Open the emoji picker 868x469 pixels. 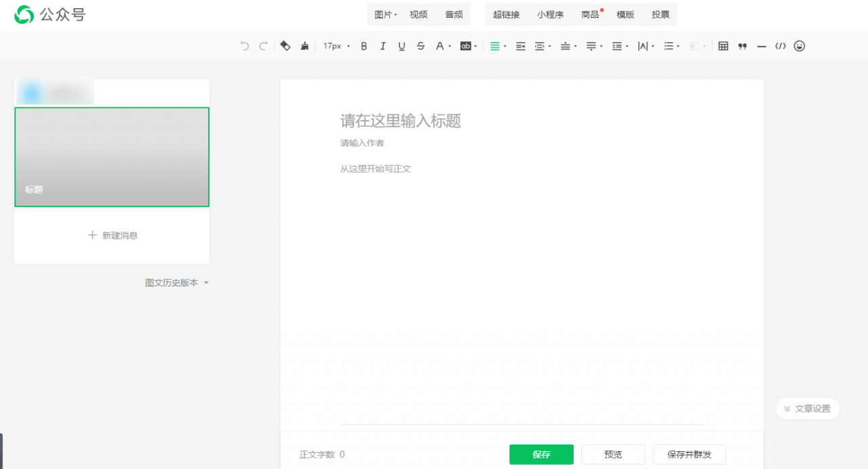[800, 45]
